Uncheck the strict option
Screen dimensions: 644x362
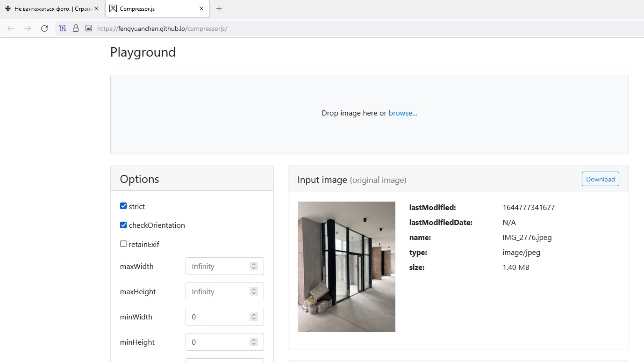123,206
